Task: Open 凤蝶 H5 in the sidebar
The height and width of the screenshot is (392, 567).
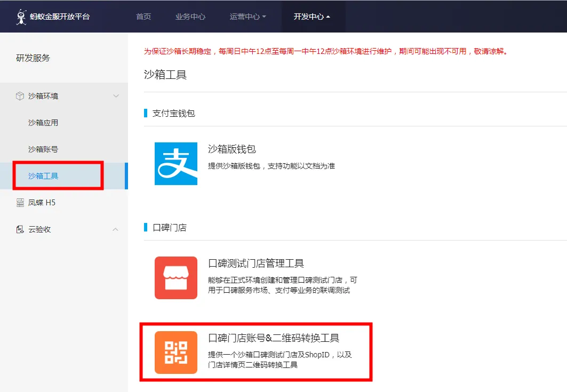Action: (42, 203)
